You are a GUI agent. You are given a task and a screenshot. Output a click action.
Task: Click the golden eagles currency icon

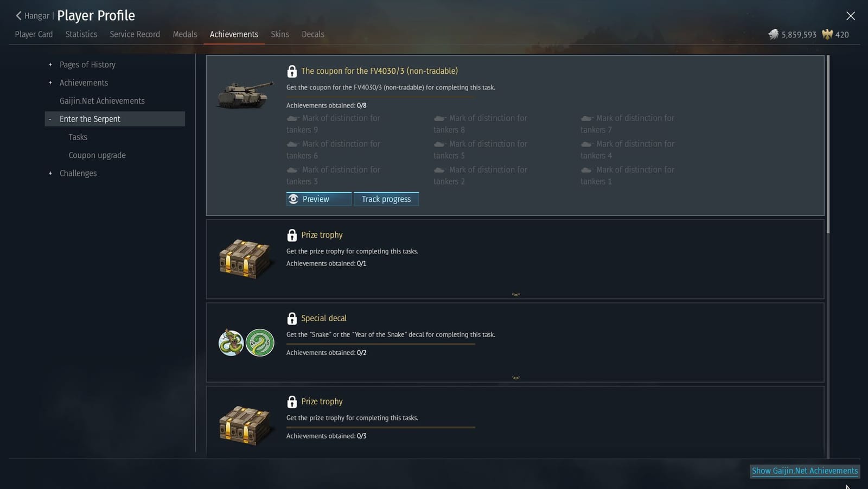pos(827,34)
